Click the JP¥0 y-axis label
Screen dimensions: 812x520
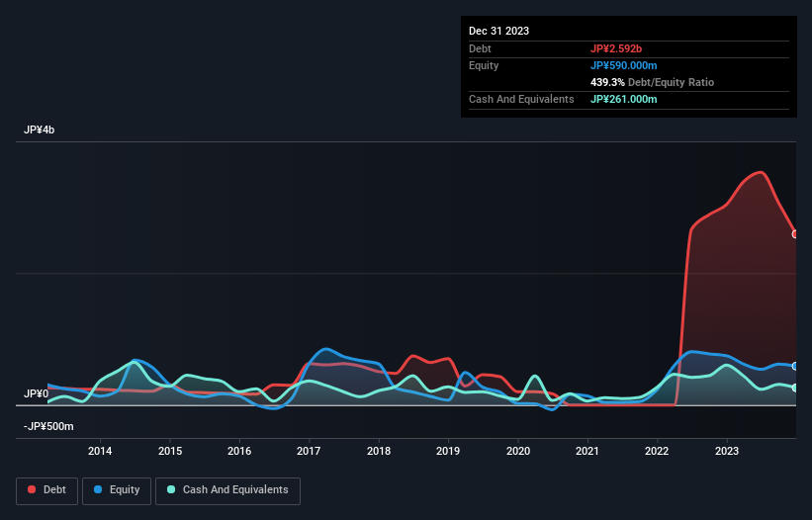tap(36, 393)
